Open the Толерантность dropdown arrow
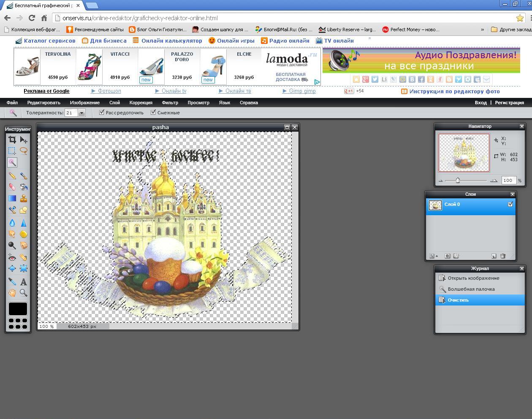532x419 pixels. [x=81, y=113]
